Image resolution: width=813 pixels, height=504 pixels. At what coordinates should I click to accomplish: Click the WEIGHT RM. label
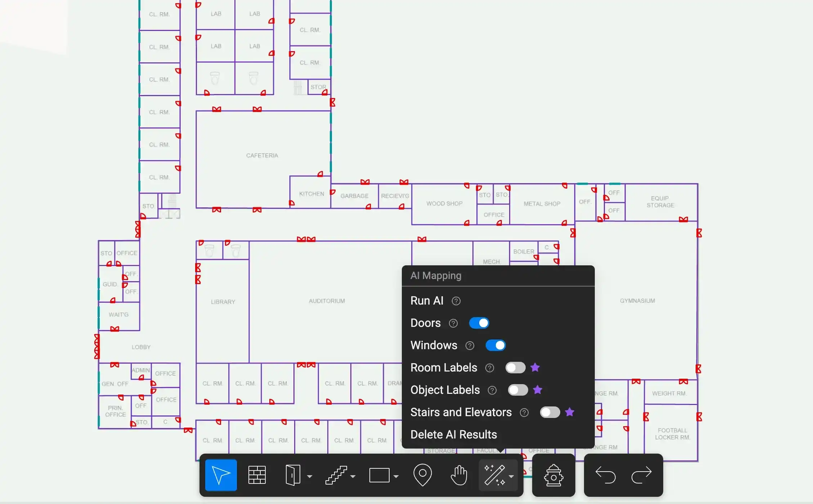(669, 393)
